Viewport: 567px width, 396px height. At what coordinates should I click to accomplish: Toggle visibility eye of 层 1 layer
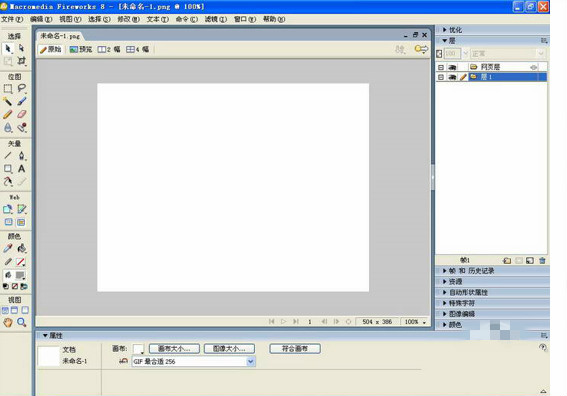pos(452,77)
